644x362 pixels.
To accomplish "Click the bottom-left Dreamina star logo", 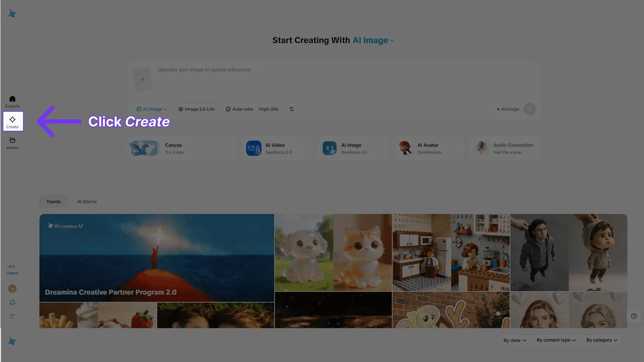I will 13,341.
